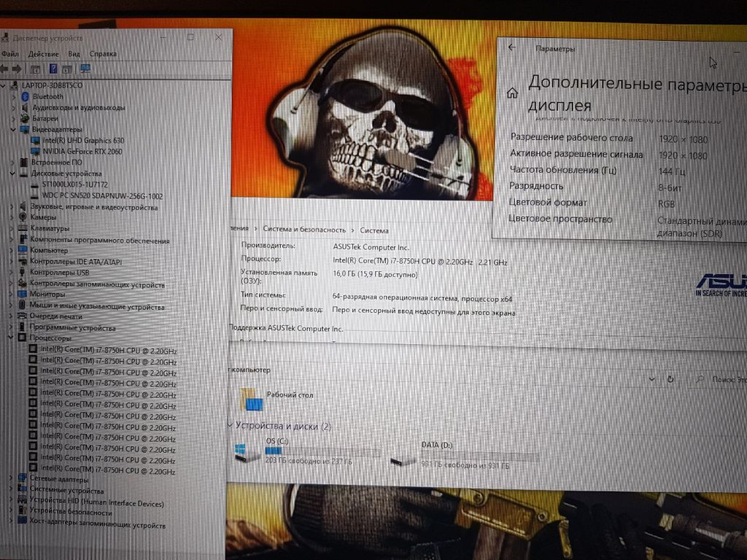Click the forward arrow in Device Manager toolbar
The image size is (747, 560).
15,69
